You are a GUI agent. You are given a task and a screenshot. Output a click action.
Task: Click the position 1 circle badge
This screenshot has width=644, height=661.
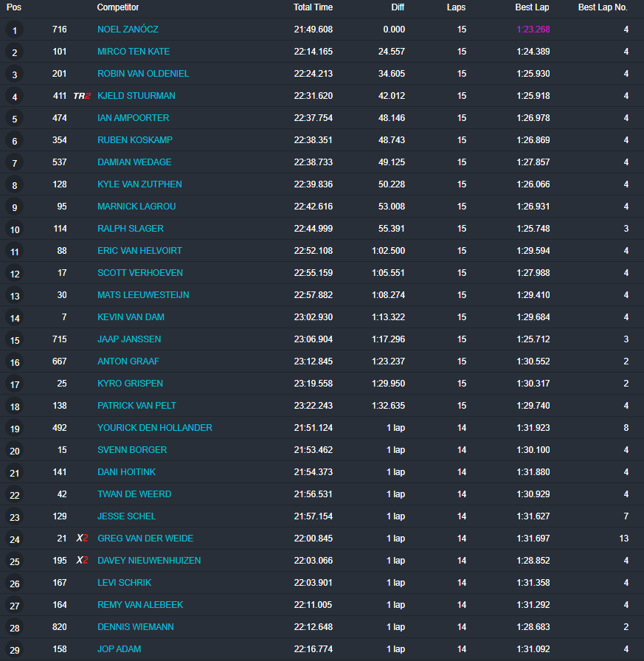click(14, 30)
